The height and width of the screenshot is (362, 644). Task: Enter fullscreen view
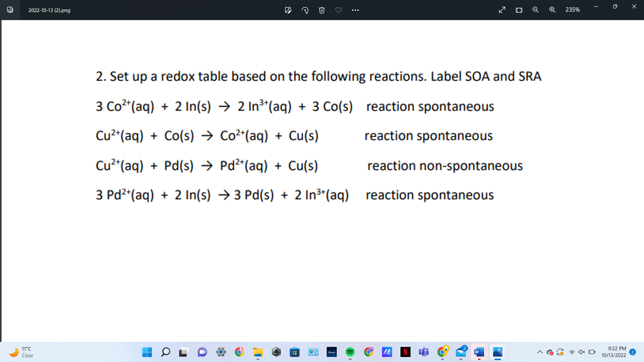(502, 10)
